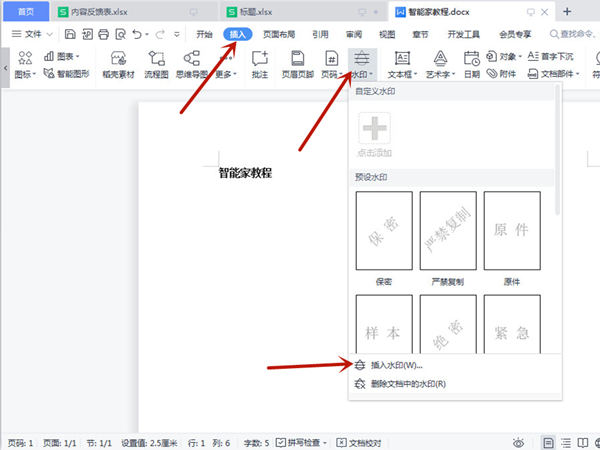600x450 pixels.
Task: Choose 插入水印(W)... menu entry
Action: click(396, 365)
